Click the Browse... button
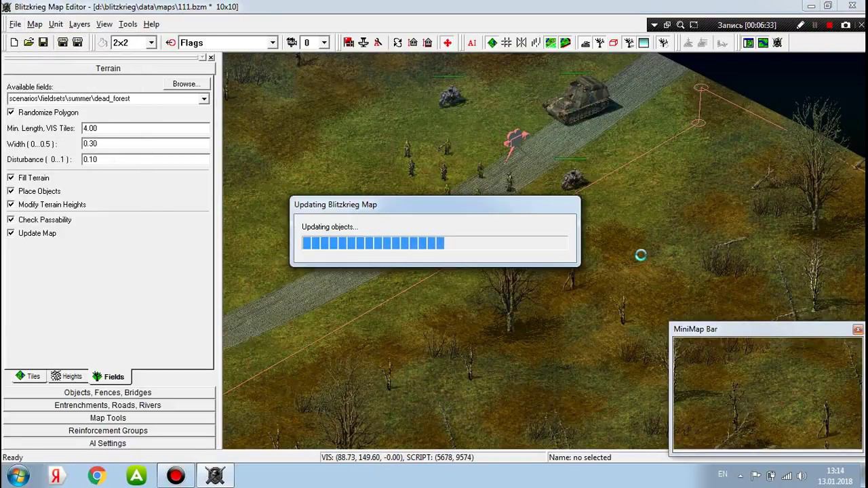Image resolution: width=868 pixels, height=488 pixels. click(x=186, y=84)
